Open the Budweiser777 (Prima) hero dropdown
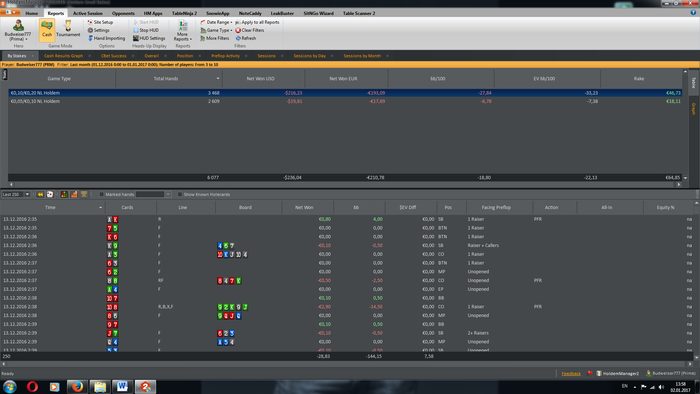 [18, 30]
